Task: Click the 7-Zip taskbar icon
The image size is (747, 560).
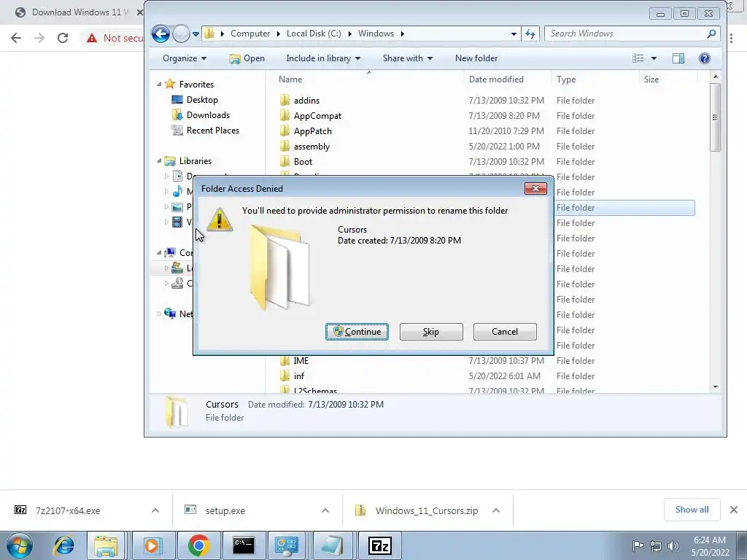Action: (380, 545)
